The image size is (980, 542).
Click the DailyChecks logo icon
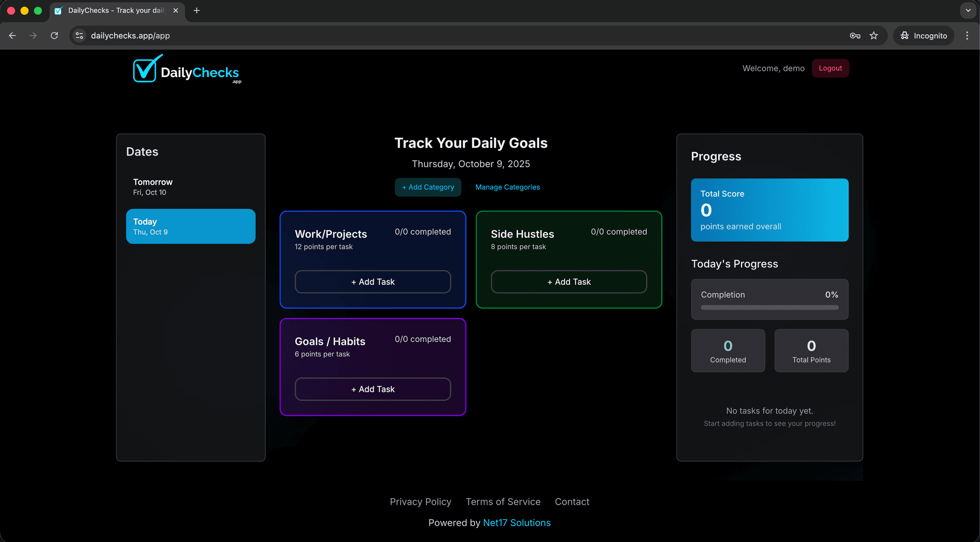pyautogui.click(x=146, y=69)
